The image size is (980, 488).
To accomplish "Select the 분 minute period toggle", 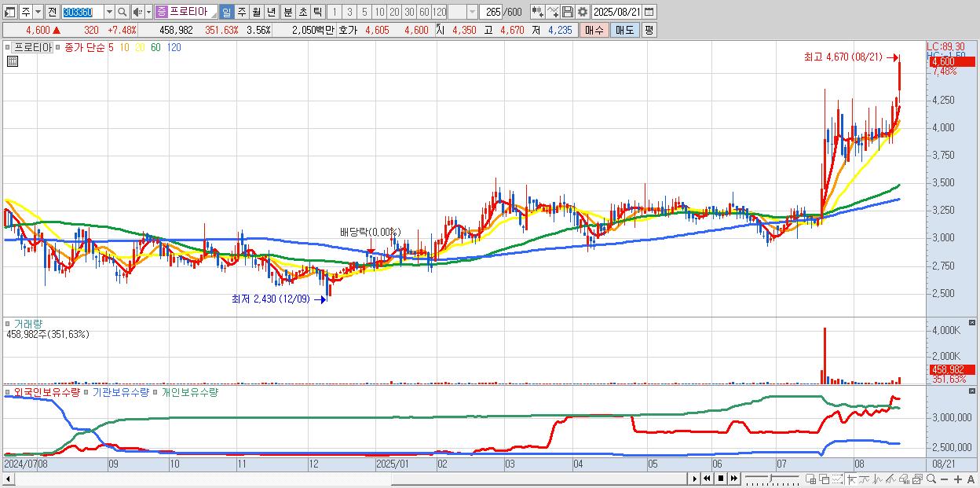I will click(287, 12).
